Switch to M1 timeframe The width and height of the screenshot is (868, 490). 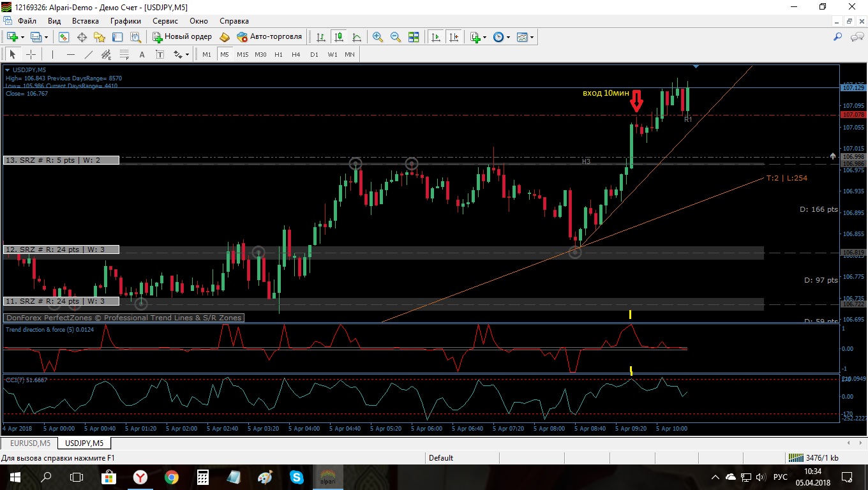(x=207, y=54)
